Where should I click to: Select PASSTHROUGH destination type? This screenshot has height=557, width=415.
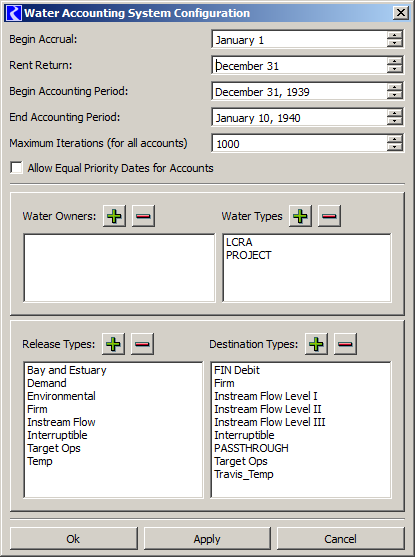click(x=251, y=448)
